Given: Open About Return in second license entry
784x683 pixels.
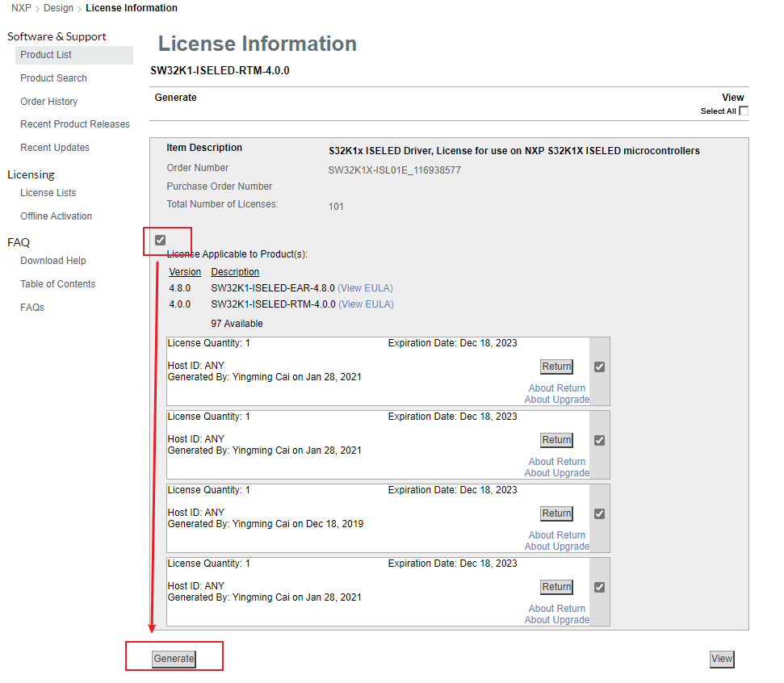Looking at the screenshot, I should (x=557, y=462).
